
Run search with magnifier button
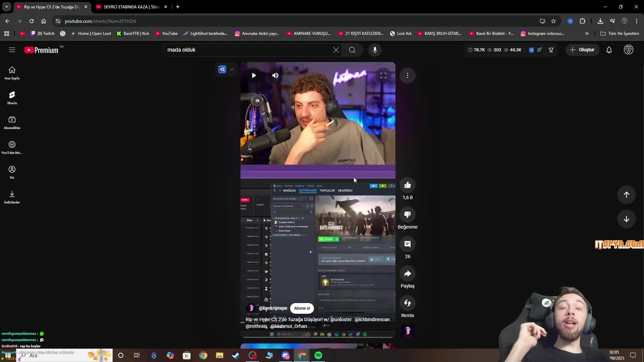[x=352, y=50]
